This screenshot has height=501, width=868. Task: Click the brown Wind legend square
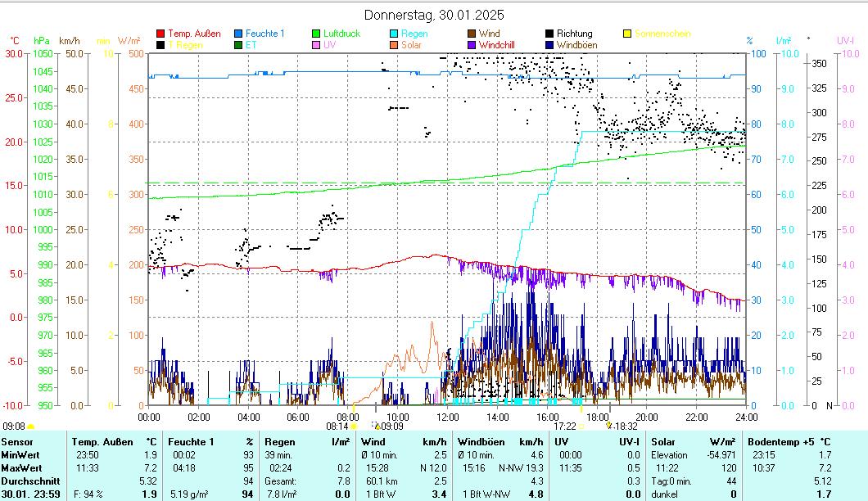[x=472, y=34]
